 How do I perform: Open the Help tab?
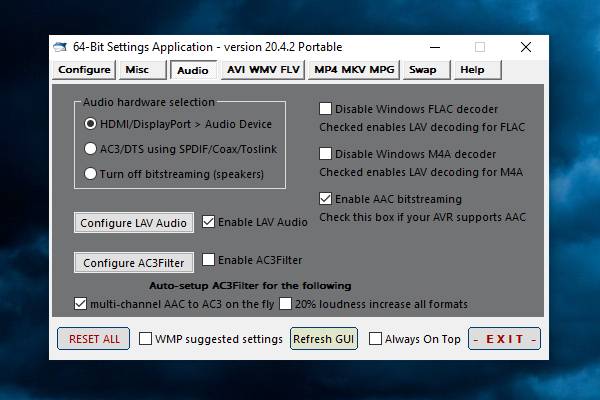click(471, 70)
